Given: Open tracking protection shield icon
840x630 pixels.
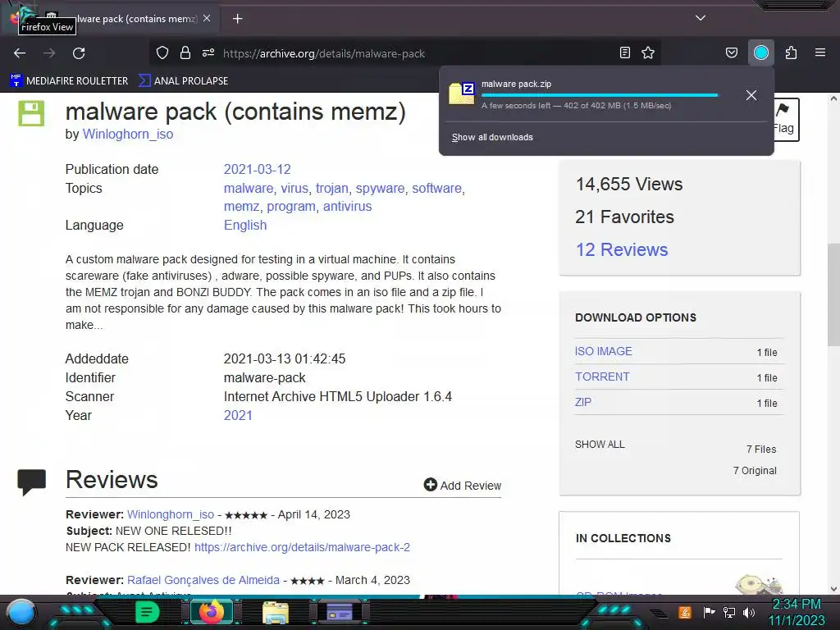Looking at the screenshot, I should pos(162,52).
